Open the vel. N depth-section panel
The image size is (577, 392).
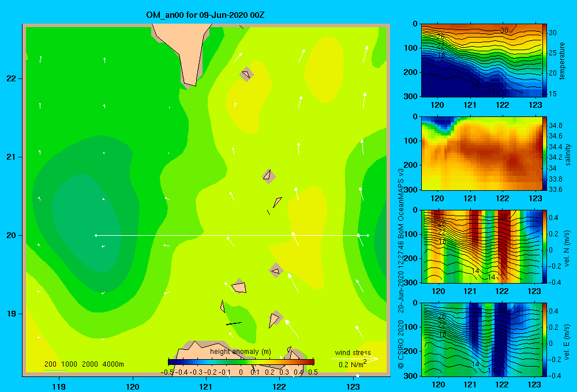click(x=482, y=246)
